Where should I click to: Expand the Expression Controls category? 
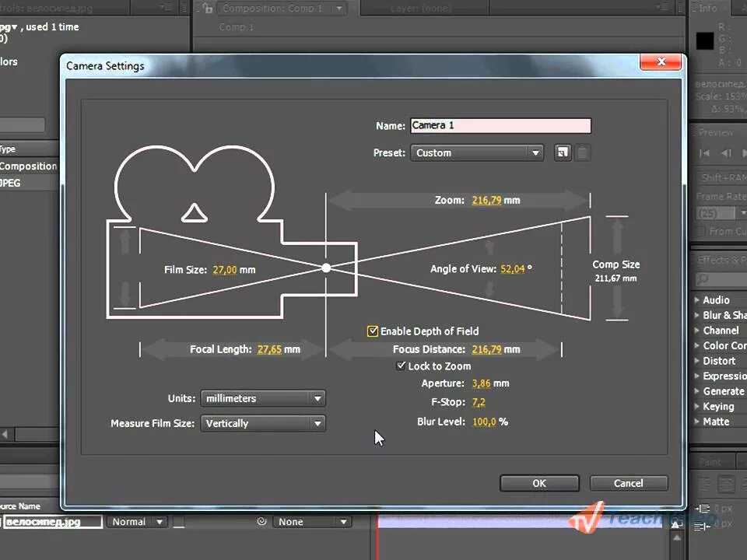(x=697, y=376)
